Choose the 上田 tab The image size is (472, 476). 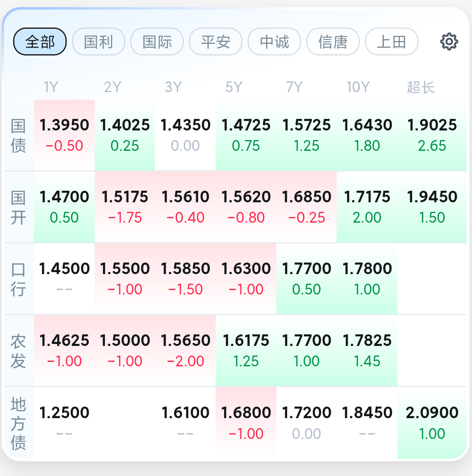(391, 41)
